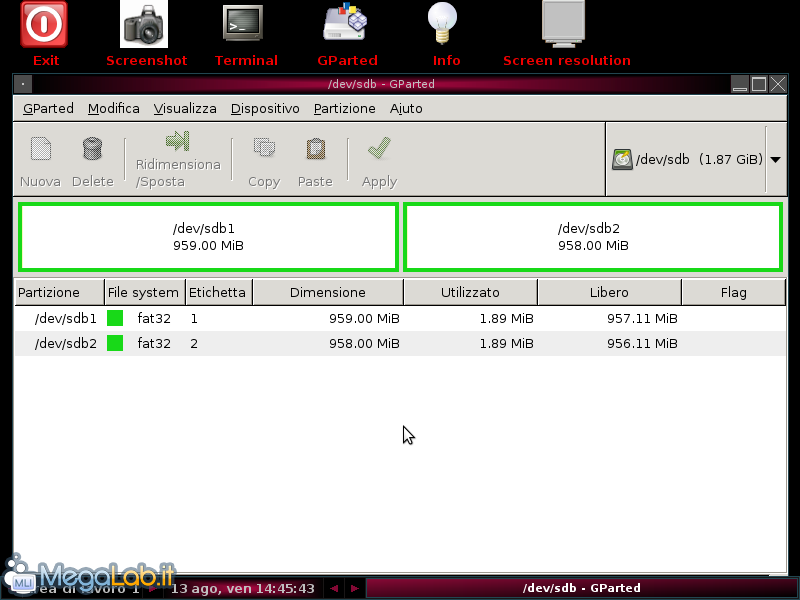The image size is (800, 600).
Task: Click the 958.00 MiB size cell in table
Action: [x=364, y=343]
